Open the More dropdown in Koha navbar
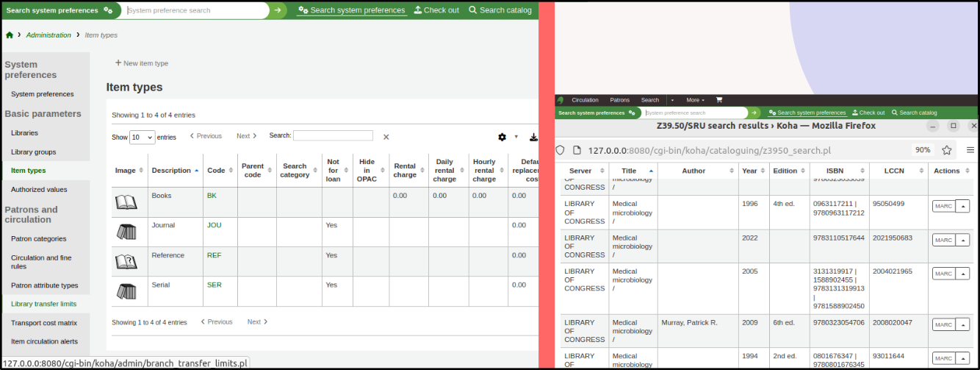This screenshot has width=980, height=370. pyautogui.click(x=695, y=100)
